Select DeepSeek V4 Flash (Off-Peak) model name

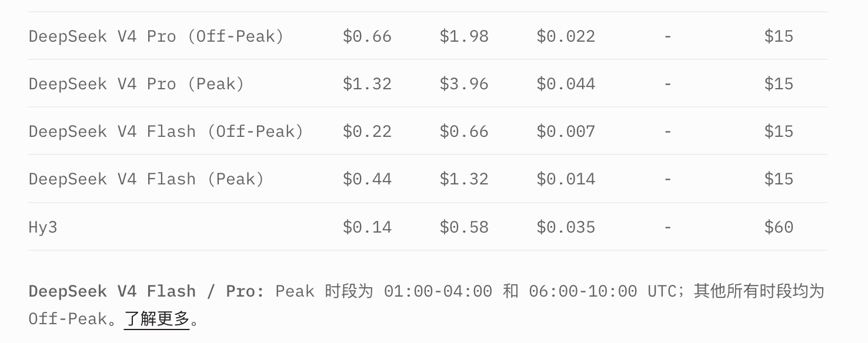[166, 132]
